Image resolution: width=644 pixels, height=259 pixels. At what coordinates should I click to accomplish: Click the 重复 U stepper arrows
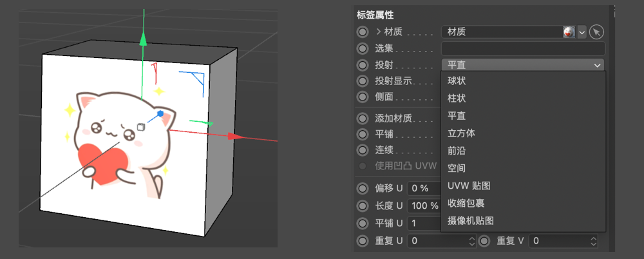472,241
